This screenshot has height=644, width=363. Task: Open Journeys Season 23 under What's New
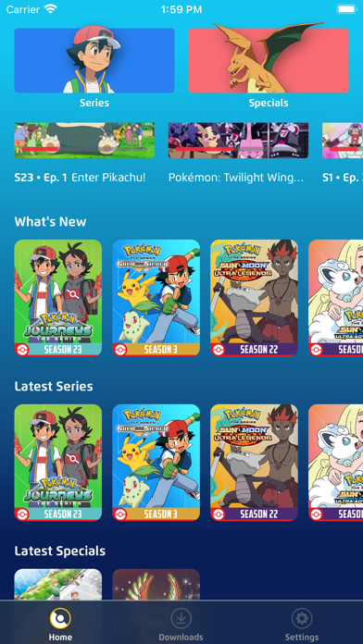pos(58,298)
